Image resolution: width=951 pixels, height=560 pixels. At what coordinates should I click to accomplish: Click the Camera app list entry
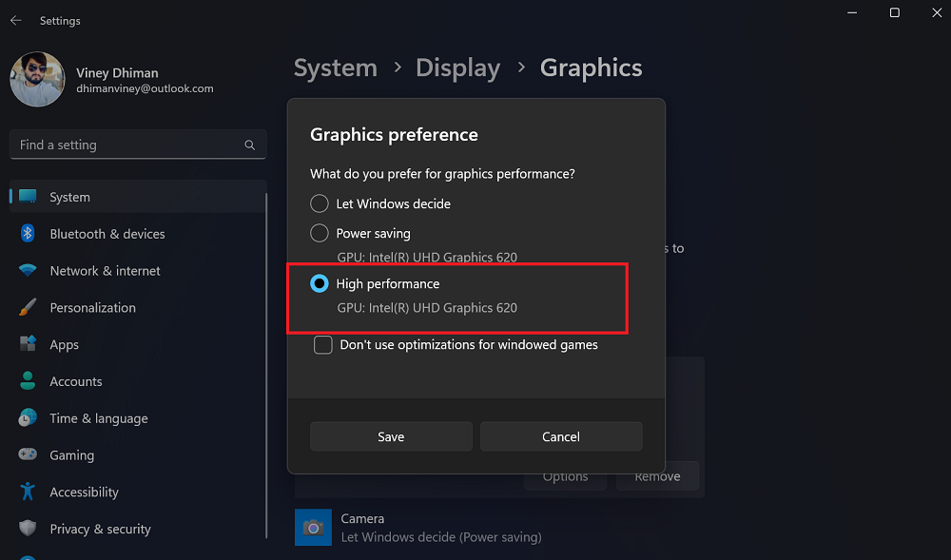[x=499, y=528]
